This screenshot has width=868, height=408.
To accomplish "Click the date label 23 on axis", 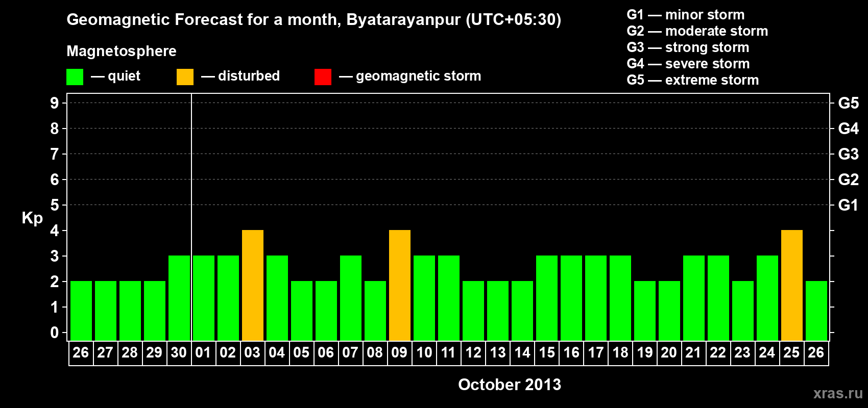I will pyautogui.click(x=742, y=353).
